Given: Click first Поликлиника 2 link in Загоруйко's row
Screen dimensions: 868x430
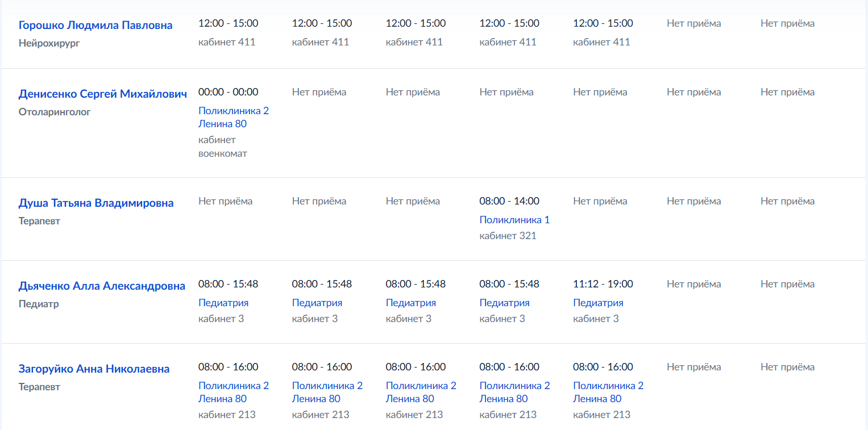Looking at the screenshot, I should [x=234, y=392].
